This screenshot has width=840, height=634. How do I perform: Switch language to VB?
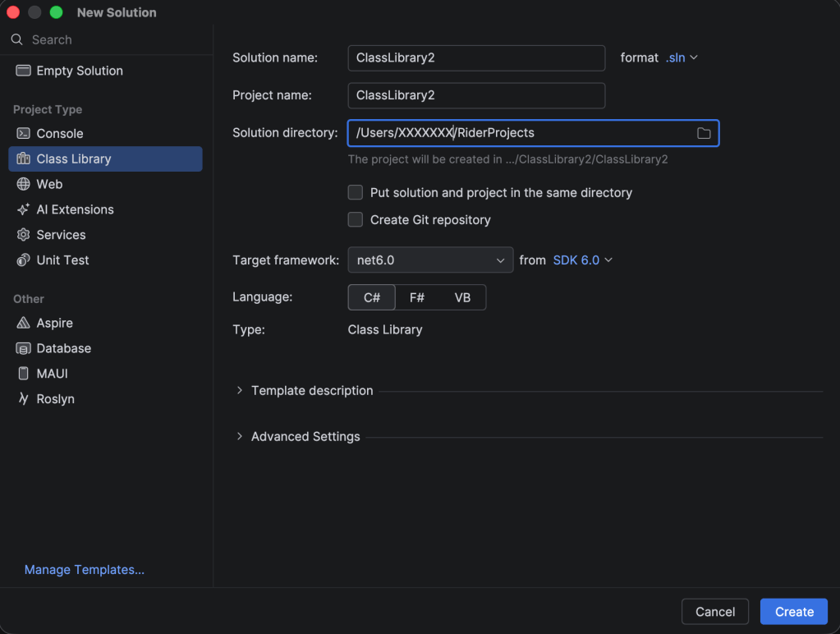[x=462, y=297]
